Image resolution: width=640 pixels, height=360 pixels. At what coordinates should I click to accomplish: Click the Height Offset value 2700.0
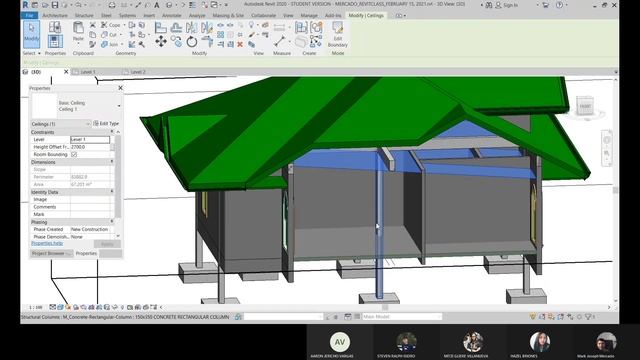click(90, 147)
